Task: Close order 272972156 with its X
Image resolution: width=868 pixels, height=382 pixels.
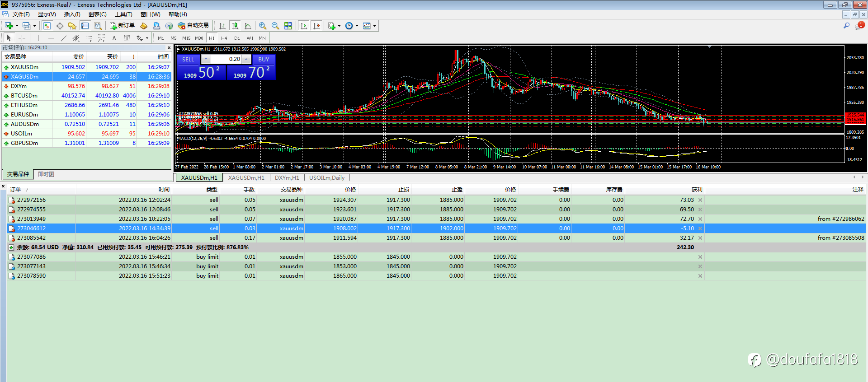Action: 700,200
